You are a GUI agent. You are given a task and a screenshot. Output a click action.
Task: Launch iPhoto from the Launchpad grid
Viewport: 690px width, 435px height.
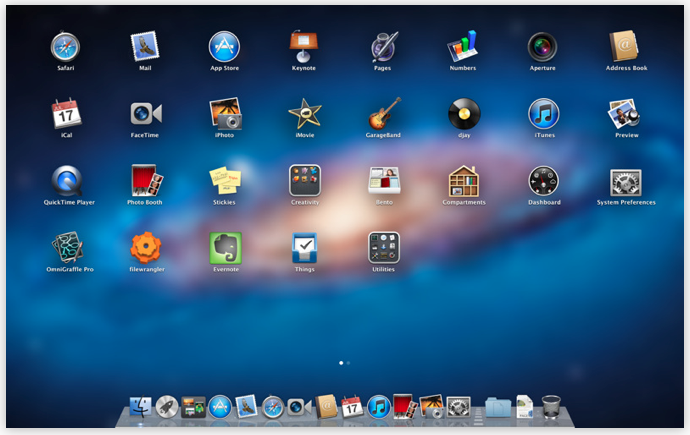(x=225, y=113)
